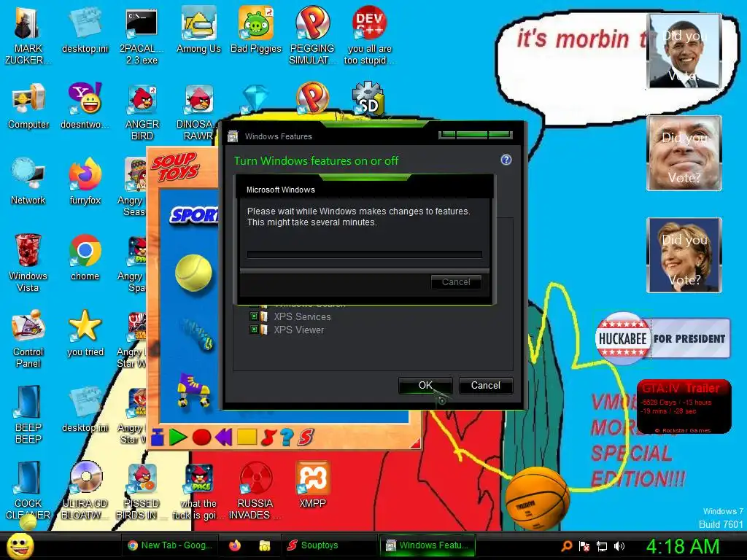Open the volume speaker tray icon

619,545
